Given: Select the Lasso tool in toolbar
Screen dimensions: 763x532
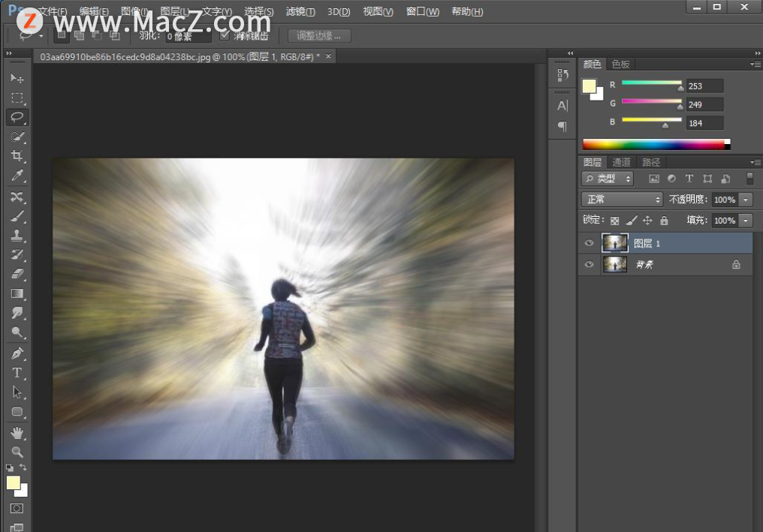Looking at the screenshot, I should coord(17,117).
